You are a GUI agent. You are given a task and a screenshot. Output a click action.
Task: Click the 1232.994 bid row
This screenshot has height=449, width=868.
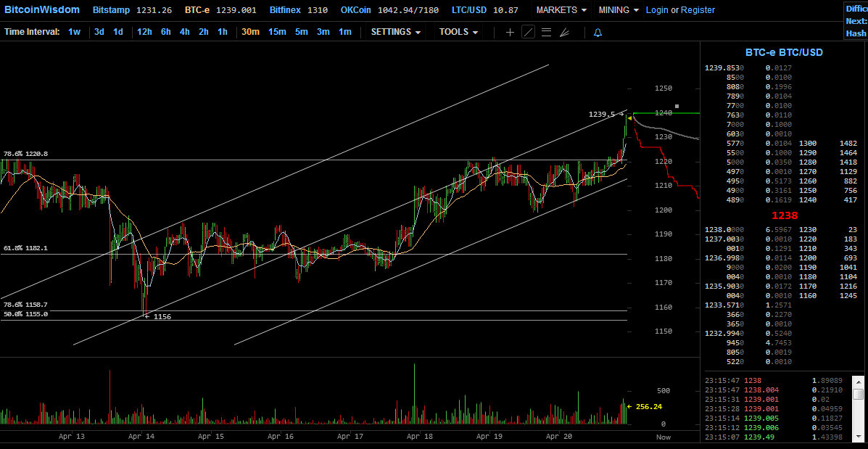point(748,333)
